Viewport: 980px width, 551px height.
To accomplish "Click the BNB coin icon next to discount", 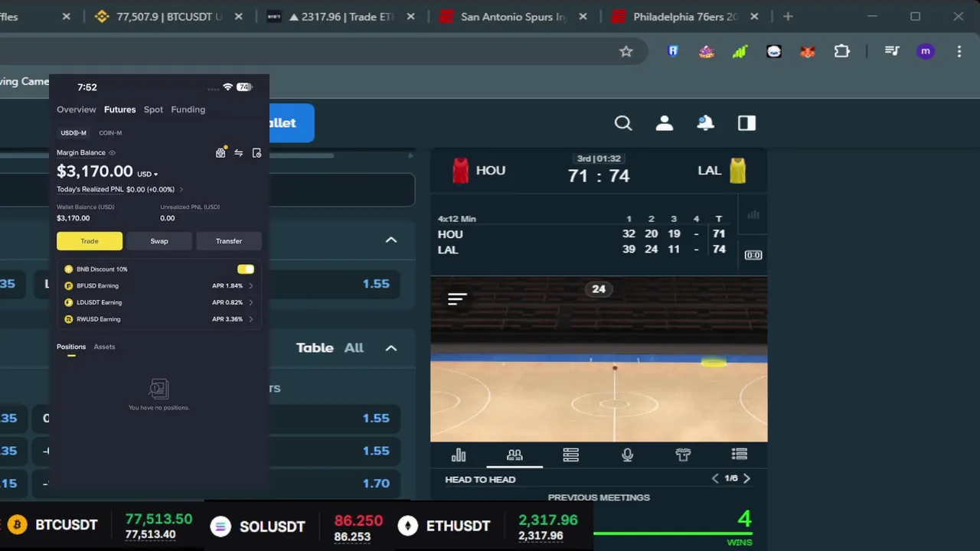I will pyautogui.click(x=69, y=269).
